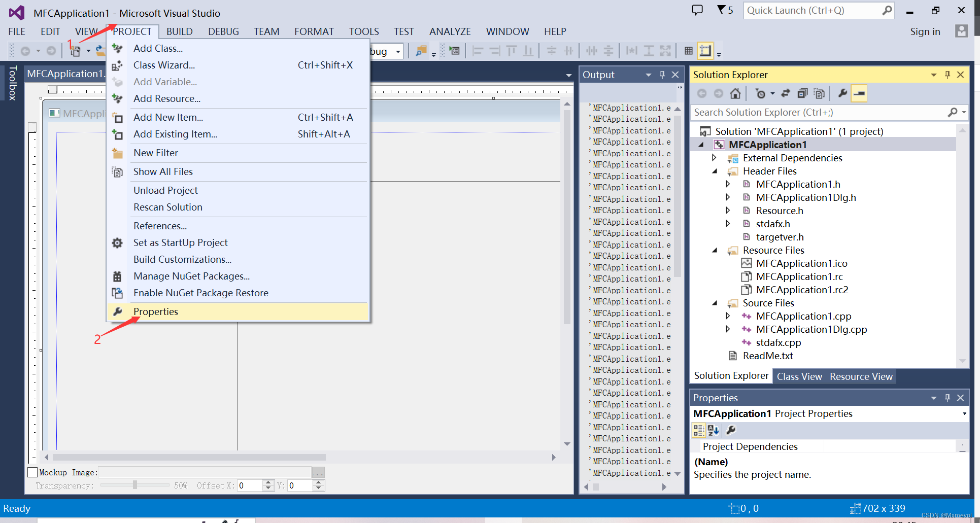Viewport: 980px width, 523px height.
Task: Open Properties panel object selector dropdown
Action: [x=964, y=413]
